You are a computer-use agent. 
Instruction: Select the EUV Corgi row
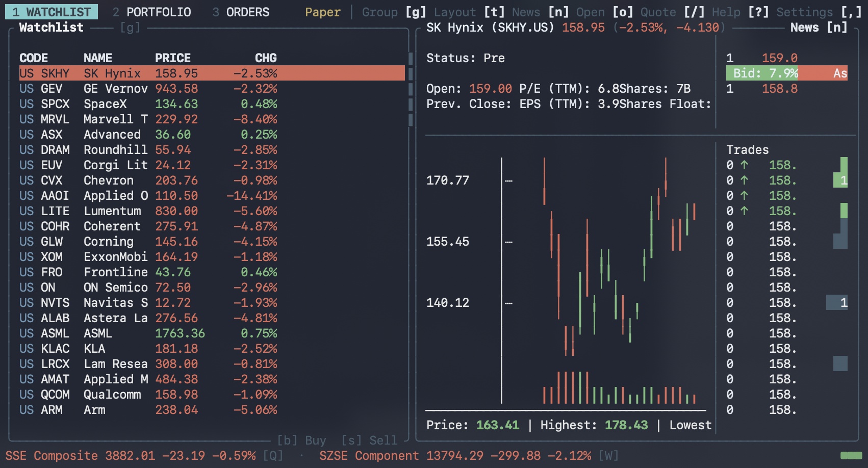pyautogui.click(x=212, y=165)
